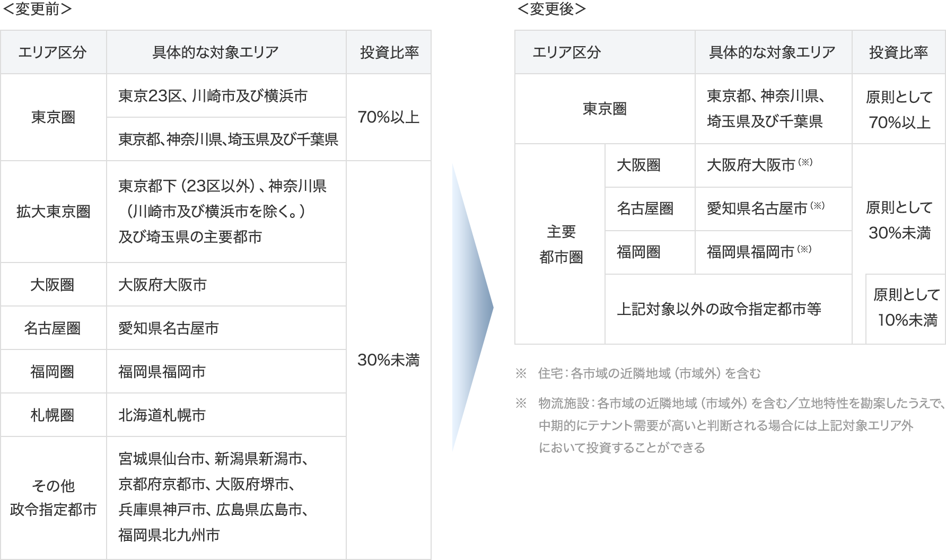The width and height of the screenshot is (946, 560).
Task: Click 愛知県名古屋市(※) in the after table
Action: [x=765, y=208]
